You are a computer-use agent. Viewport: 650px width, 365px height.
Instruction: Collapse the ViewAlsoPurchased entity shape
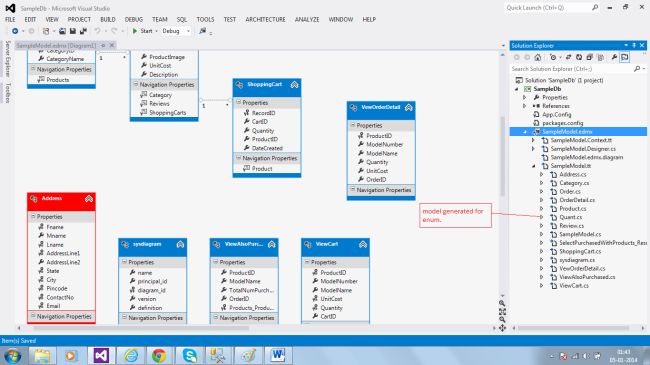(272, 244)
